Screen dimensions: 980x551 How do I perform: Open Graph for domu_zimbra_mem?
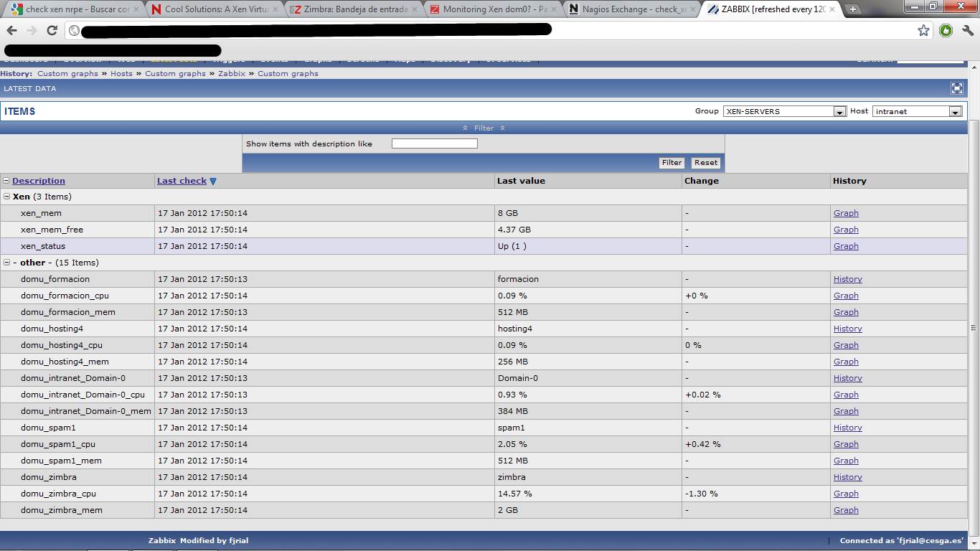846,510
